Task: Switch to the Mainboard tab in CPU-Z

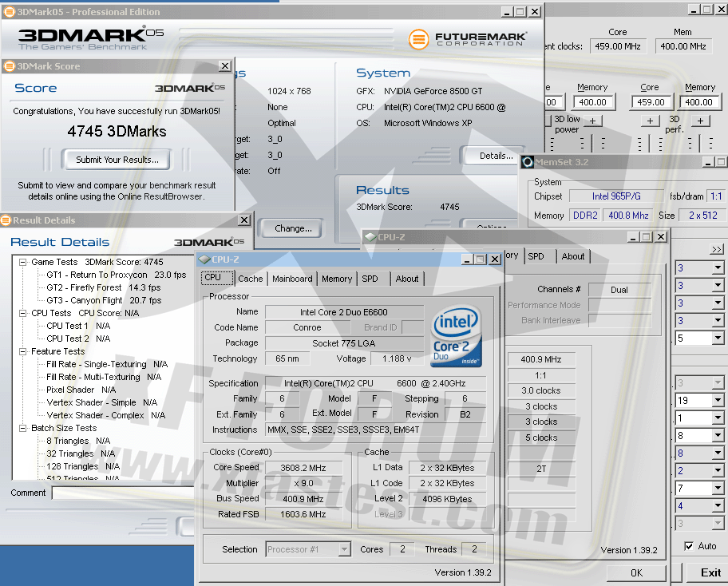Action: coord(292,279)
